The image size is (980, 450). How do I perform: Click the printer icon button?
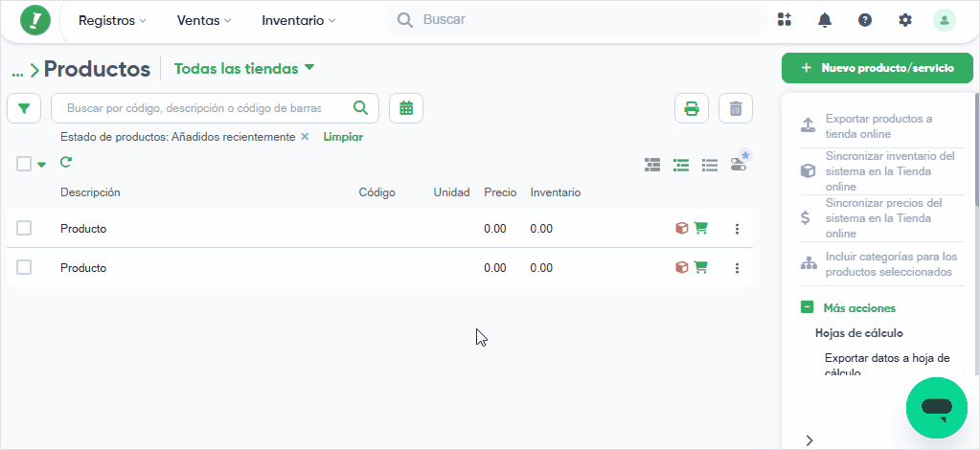(692, 109)
